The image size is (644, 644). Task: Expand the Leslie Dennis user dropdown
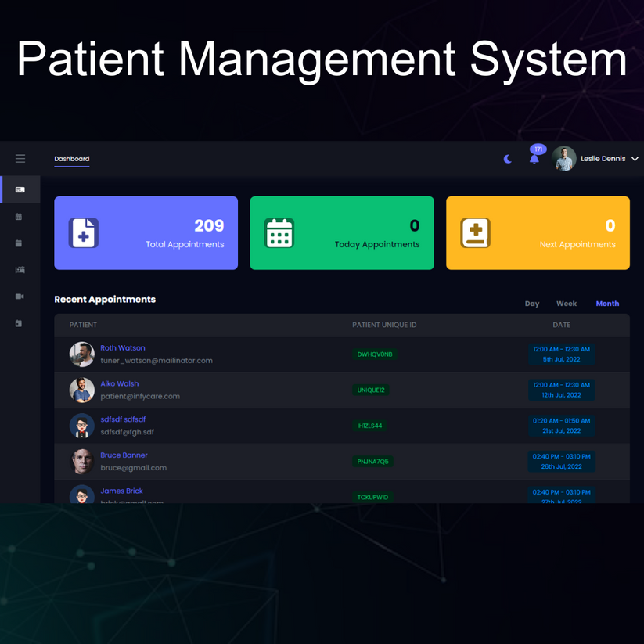635,159
